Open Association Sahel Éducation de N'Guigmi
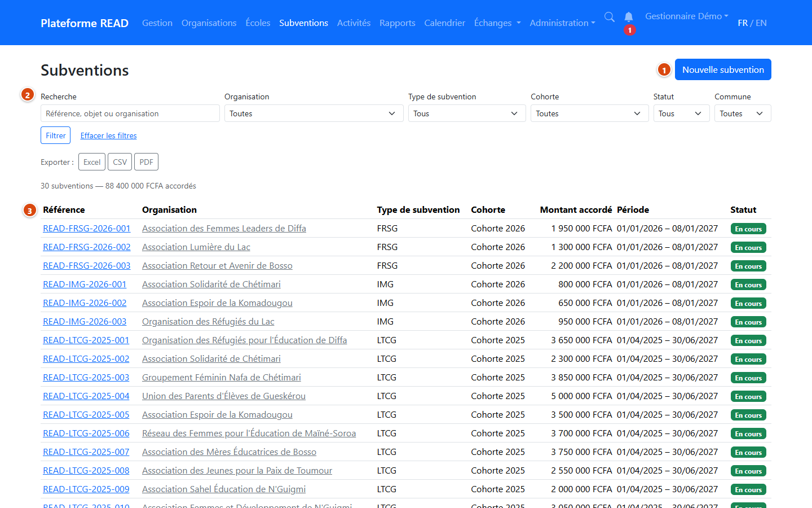The width and height of the screenshot is (812, 508). pos(224,489)
